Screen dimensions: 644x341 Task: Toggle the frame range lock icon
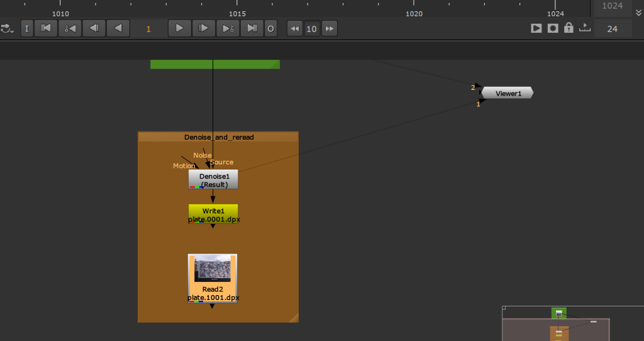(569, 28)
